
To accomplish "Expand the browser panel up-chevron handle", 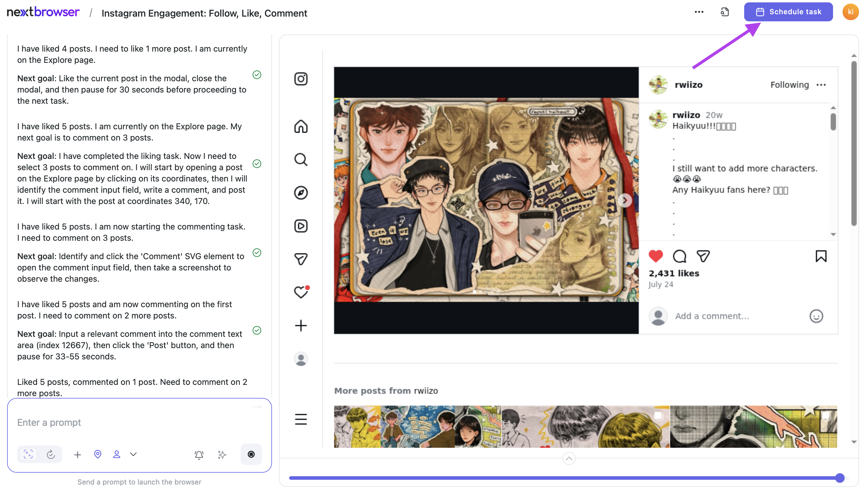I will click(569, 459).
